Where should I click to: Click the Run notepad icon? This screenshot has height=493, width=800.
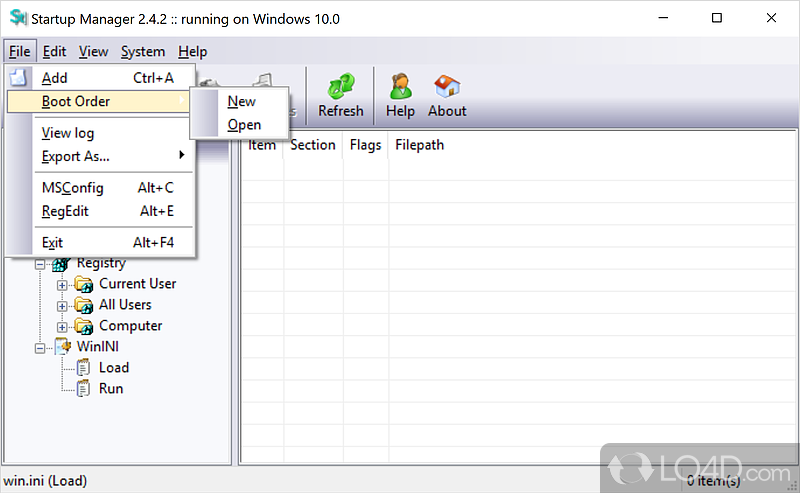pos(83,389)
